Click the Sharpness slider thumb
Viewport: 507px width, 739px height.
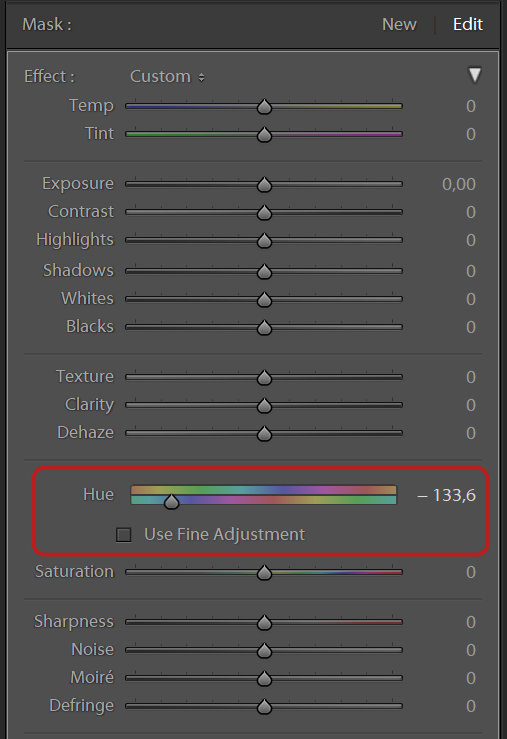264,623
